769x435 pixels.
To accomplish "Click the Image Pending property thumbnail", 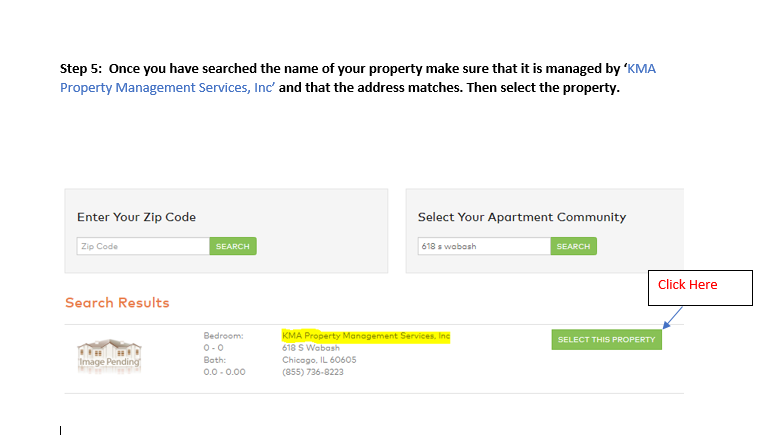I will click(x=109, y=355).
